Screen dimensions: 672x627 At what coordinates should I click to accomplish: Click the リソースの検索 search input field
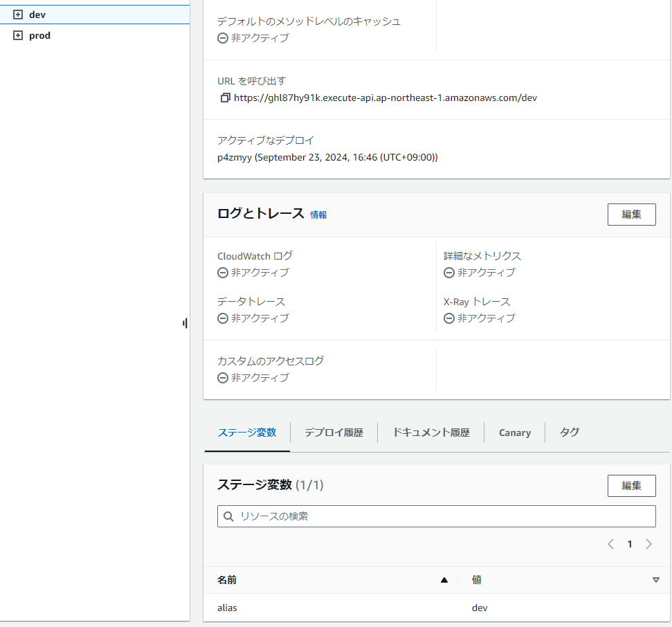click(436, 516)
